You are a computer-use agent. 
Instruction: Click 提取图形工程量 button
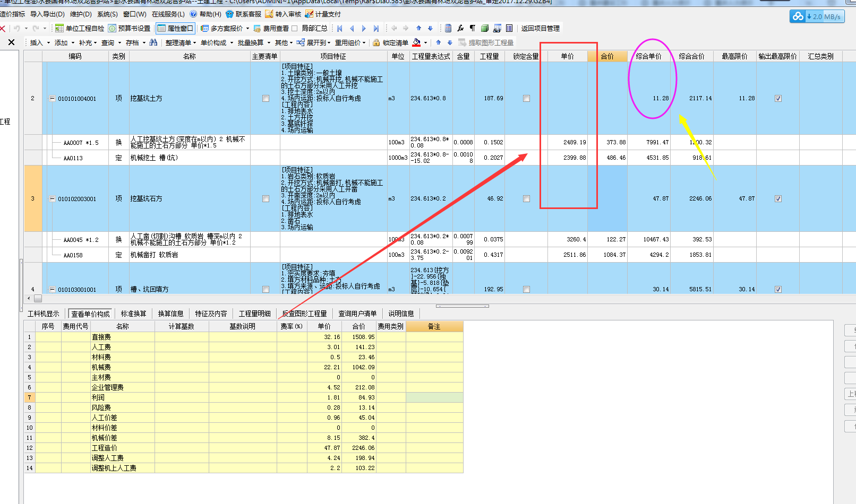point(486,42)
